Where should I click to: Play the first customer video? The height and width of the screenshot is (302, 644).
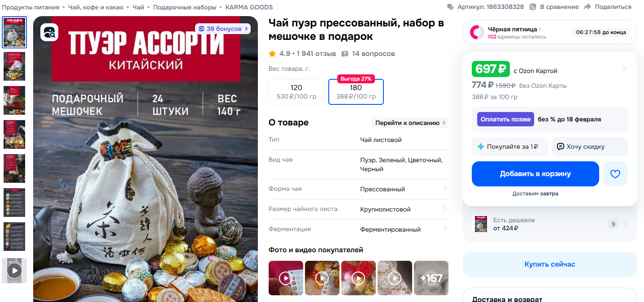[x=286, y=278]
